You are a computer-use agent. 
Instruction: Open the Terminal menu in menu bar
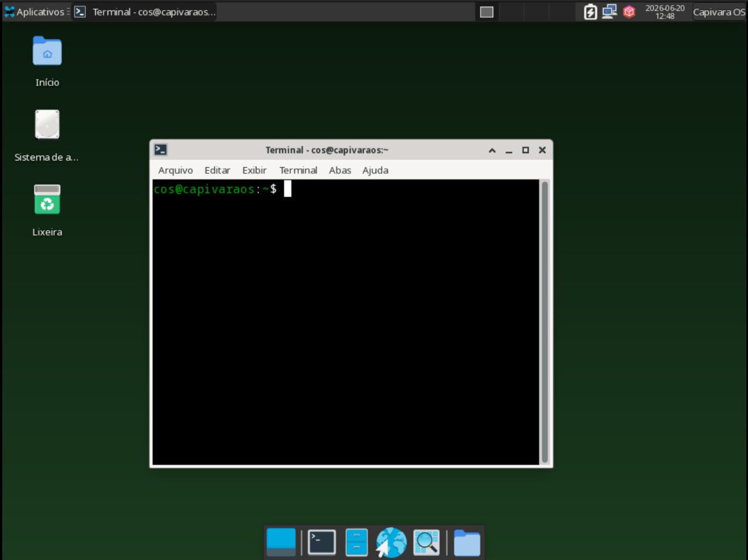pos(298,171)
